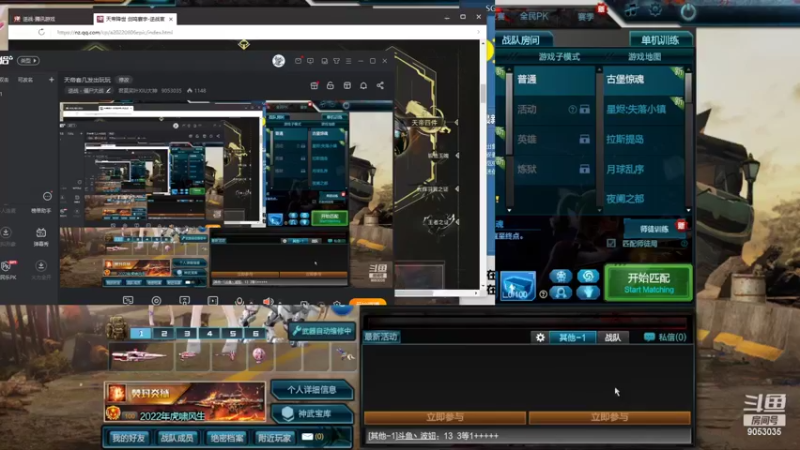The image size is (800, 450).
Task: Open chat settings gear beside 其他-1 tab
Action: click(x=540, y=337)
